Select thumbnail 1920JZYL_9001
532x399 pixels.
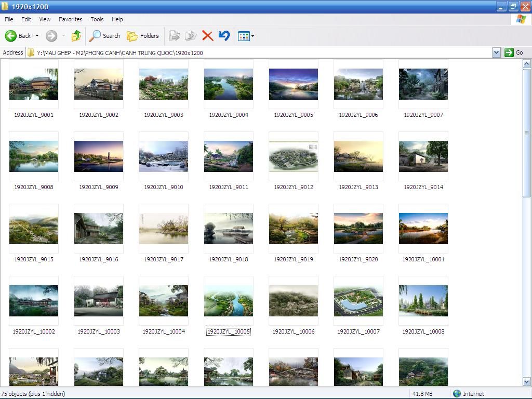coord(34,84)
